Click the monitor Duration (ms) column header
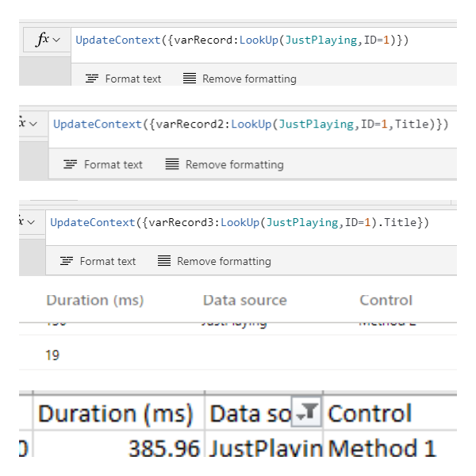This screenshot has width=476, height=476. click(95, 300)
